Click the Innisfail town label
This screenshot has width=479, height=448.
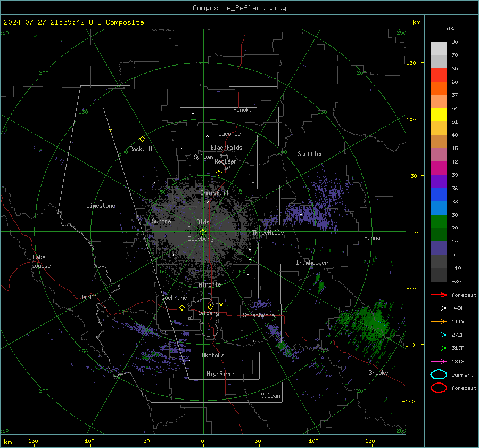214,193
